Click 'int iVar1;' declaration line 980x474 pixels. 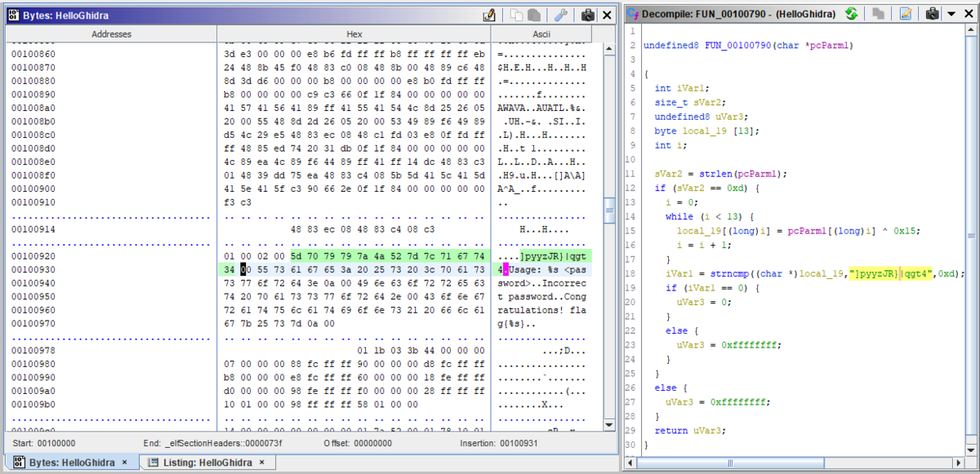(x=682, y=88)
